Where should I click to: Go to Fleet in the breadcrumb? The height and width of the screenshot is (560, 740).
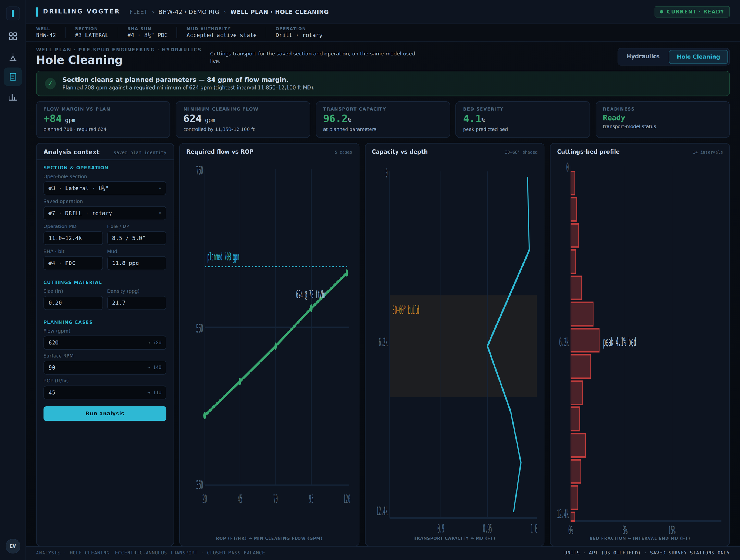click(x=138, y=12)
